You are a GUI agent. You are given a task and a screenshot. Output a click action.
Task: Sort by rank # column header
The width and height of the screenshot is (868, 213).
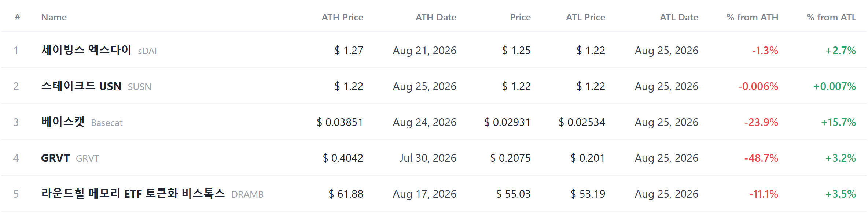[x=17, y=17]
